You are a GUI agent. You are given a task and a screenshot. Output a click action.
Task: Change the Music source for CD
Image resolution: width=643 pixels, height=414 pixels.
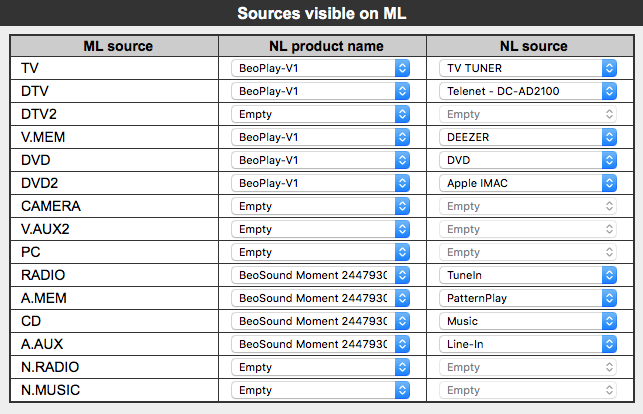coord(528,321)
